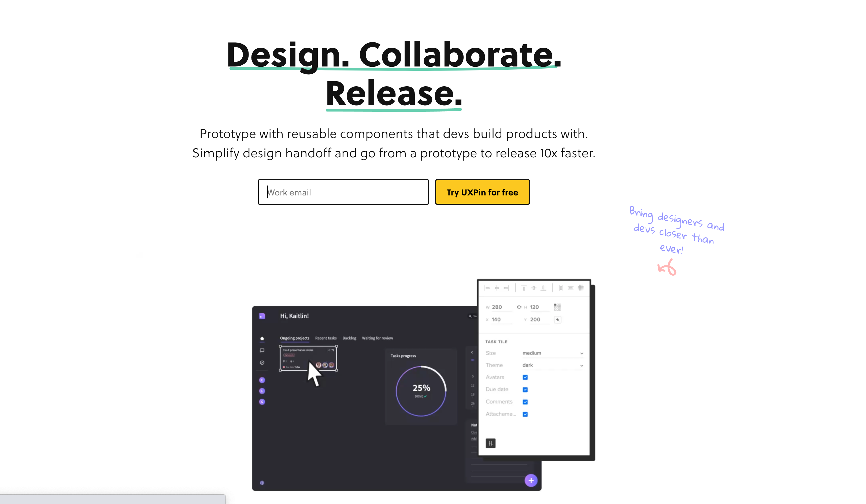This screenshot has height=504, width=866.
Task: Switch to Waiting for review tab
Action: (377, 338)
